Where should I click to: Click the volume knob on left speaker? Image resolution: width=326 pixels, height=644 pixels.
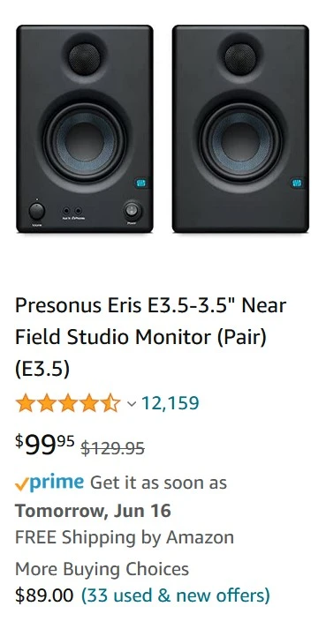coord(37,211)
